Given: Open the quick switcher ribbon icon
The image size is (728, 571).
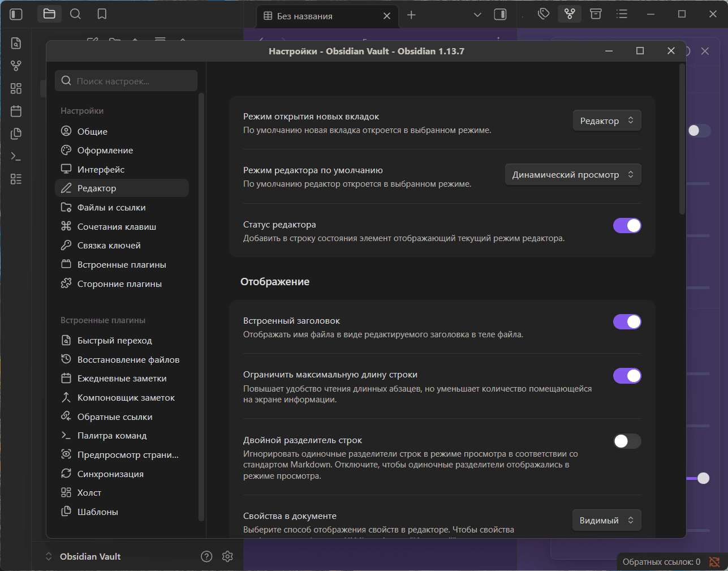Looking at the screenshot, I should pyautogui.click(x=16, y=43).
